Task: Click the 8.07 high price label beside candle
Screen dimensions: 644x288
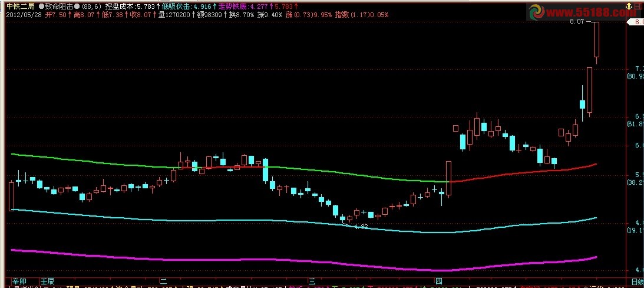Action: [577, 21]
